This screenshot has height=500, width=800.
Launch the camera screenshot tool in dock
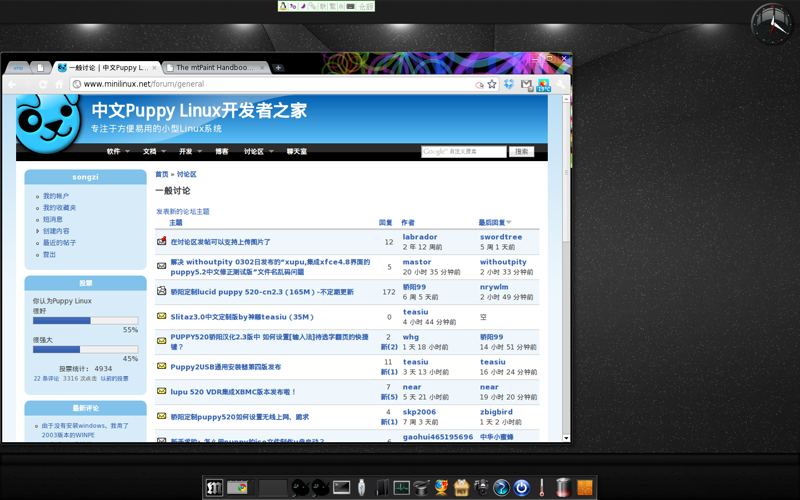pos(481,488)
